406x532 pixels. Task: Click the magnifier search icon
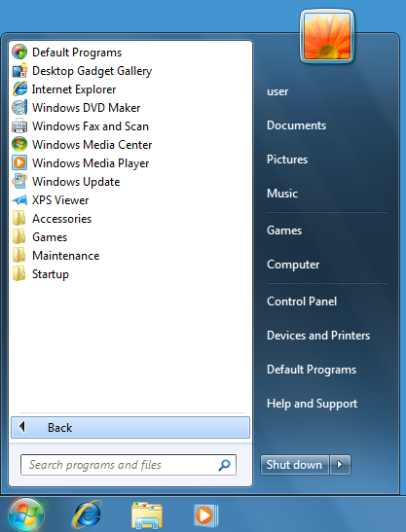pyautogui.click(x=224, y=465)
